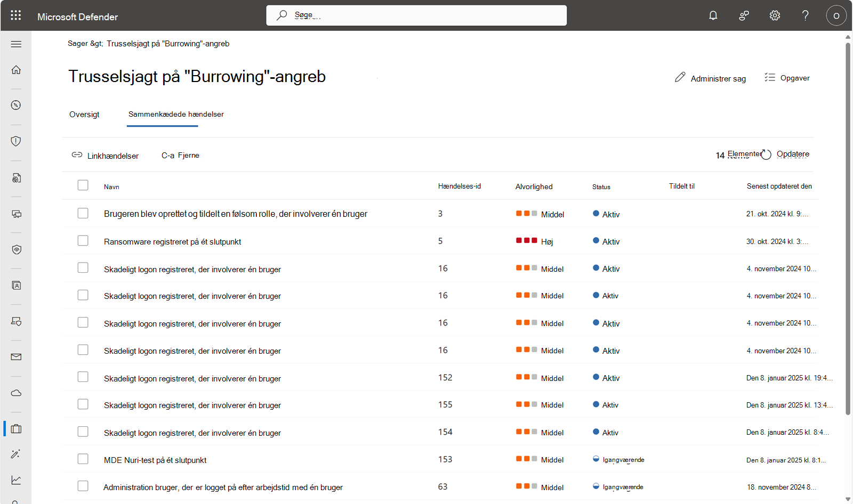Open the magic wand sidebar icon
This screenshot has height=504, width=853.
click(16, 454)
